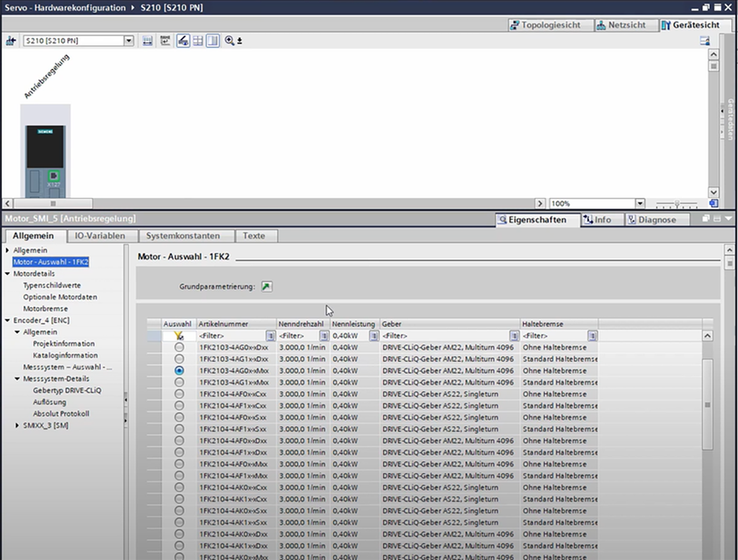738x560 pixels.
Task: Click the second toolbar icon after the S210 dropdown
Action: [165, 41]
